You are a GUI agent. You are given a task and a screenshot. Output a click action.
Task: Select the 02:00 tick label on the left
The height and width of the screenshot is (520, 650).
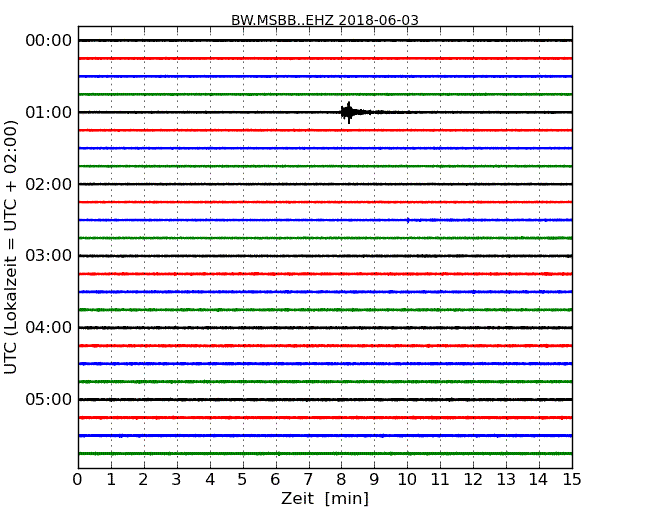click(x=48, y=184)
